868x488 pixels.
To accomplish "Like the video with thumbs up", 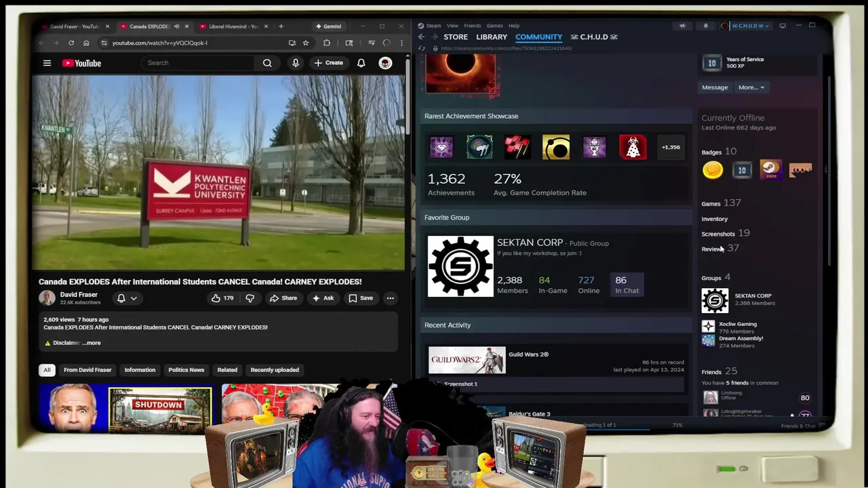I will [x=223, y=298].
